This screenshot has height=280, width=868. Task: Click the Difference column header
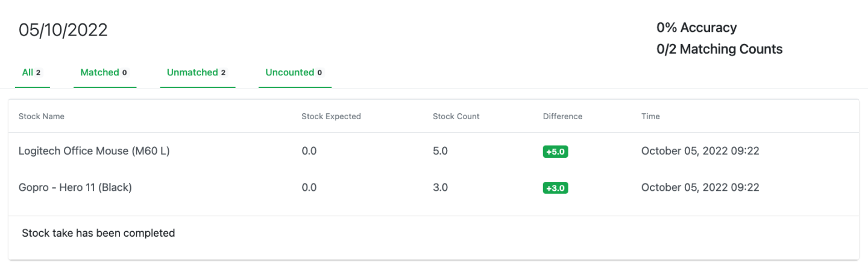[562, 116]
